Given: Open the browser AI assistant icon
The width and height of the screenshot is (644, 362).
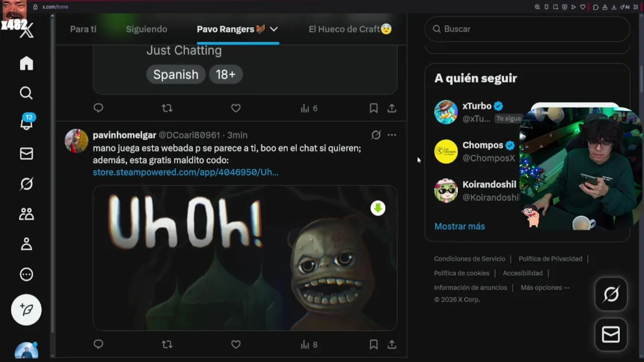Looking at the screenshot, I should pyautogui.click(x=625, y=7).
